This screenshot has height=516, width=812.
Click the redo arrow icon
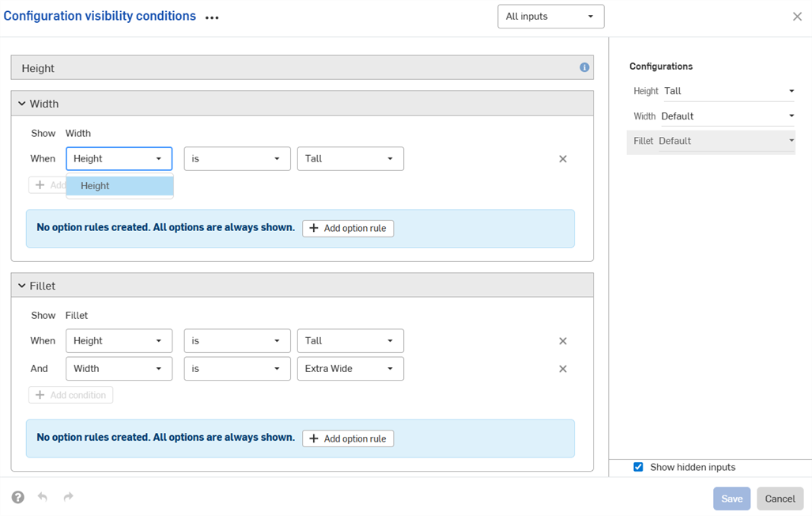pyautogui.click(x=68, y=497)
